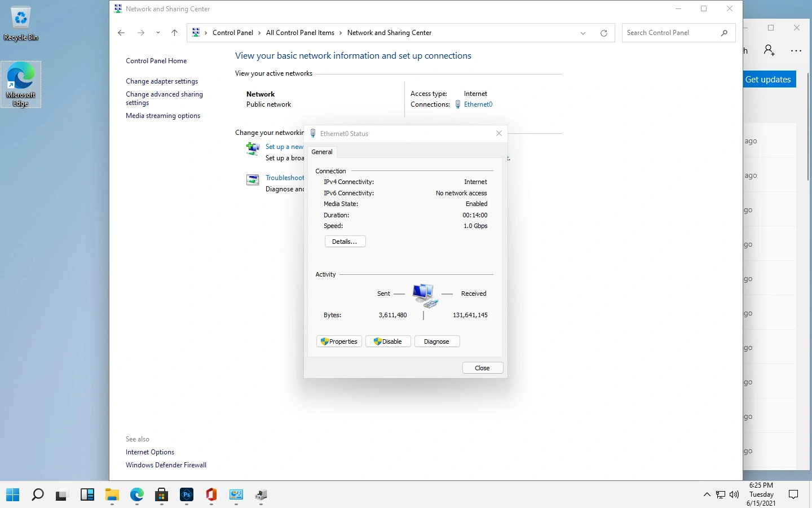Click the 1.0 Gbps speed value

(x=475, y=226)
